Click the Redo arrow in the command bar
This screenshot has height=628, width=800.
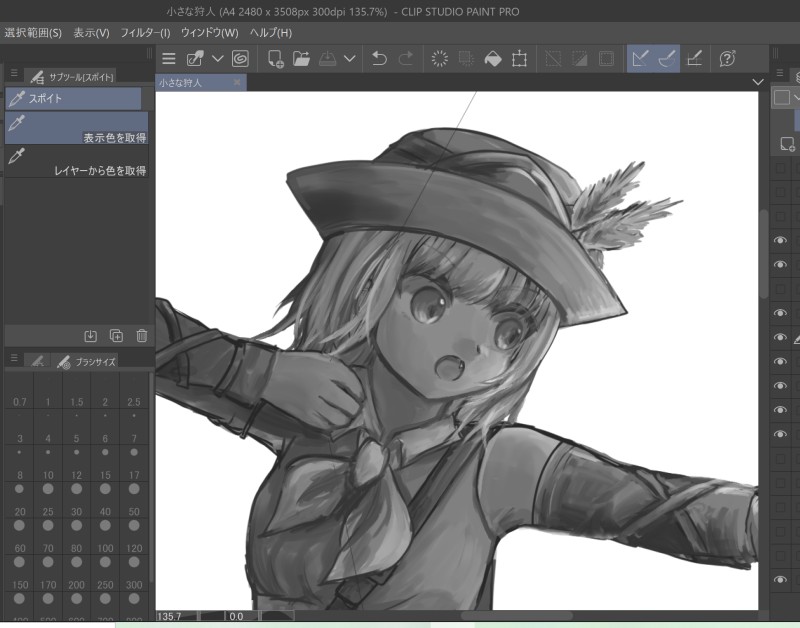pyautogui.click(x=406, y=59)
